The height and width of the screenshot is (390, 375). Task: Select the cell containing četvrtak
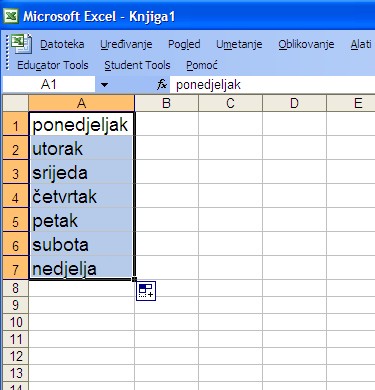(x=81, y=197)
